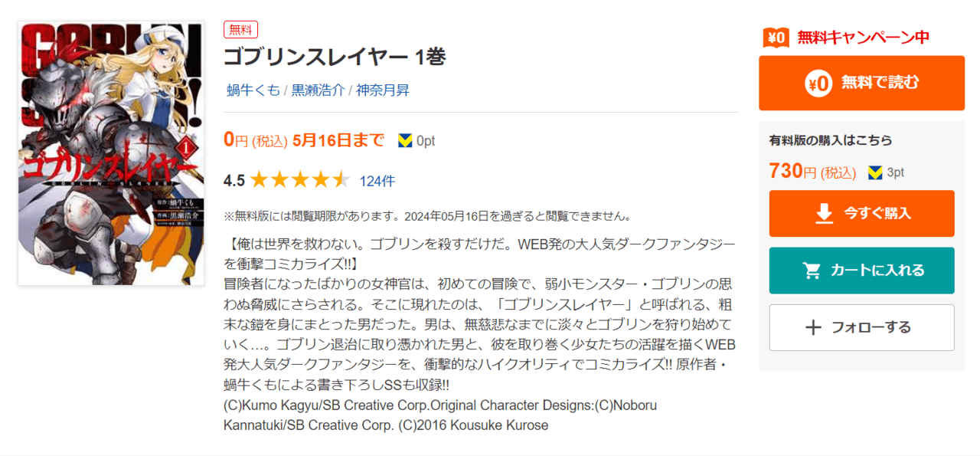This screenshot has width=980, height=456.
Task: Click the 無料キャンペーン中 campaign label
Action: 863,37
